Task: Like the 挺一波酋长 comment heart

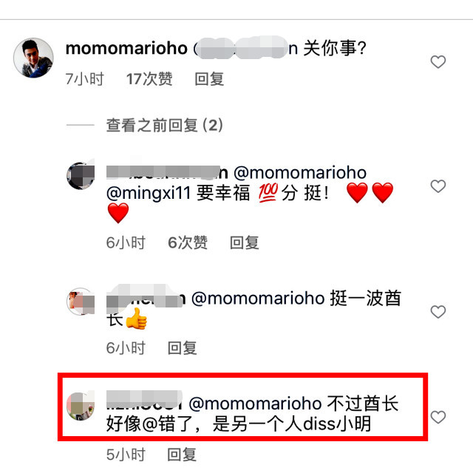Action: pos(438,312)
